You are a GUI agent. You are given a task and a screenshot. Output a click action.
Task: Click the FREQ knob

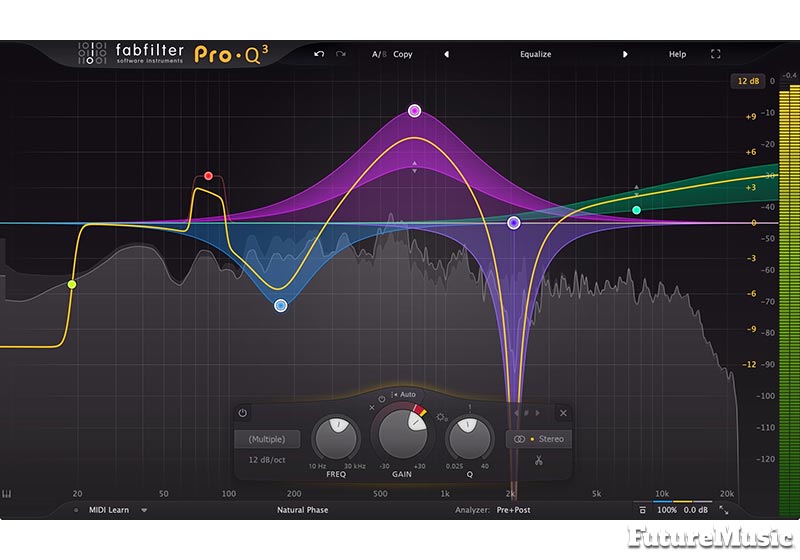336,438
